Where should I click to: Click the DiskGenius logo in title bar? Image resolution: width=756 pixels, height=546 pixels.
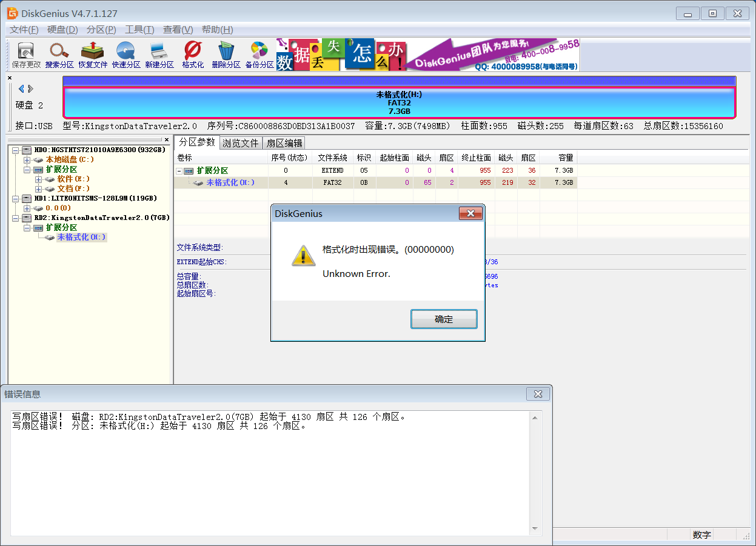[12, 13]
